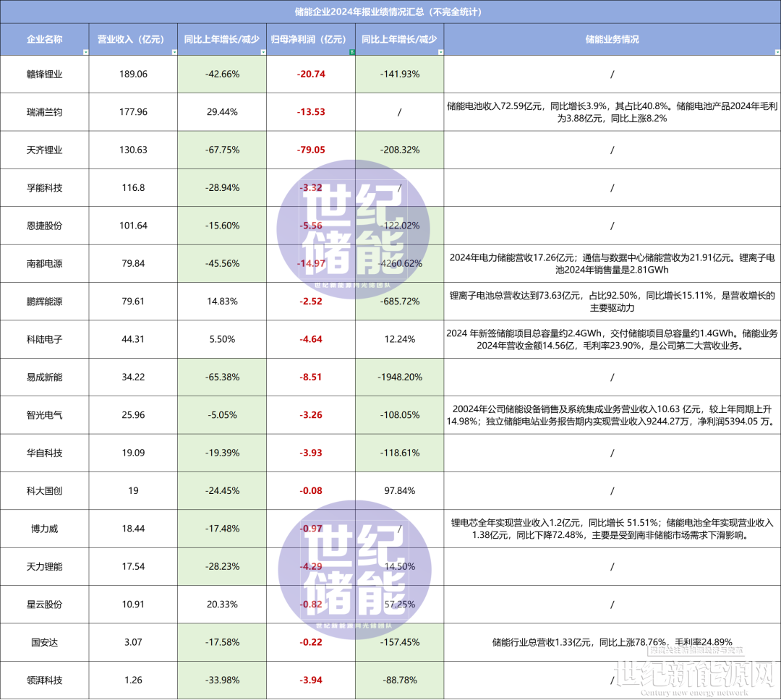Screen dimensions: 781x700
Task: Click growth cell -65.38%
Action: [222, 377]
